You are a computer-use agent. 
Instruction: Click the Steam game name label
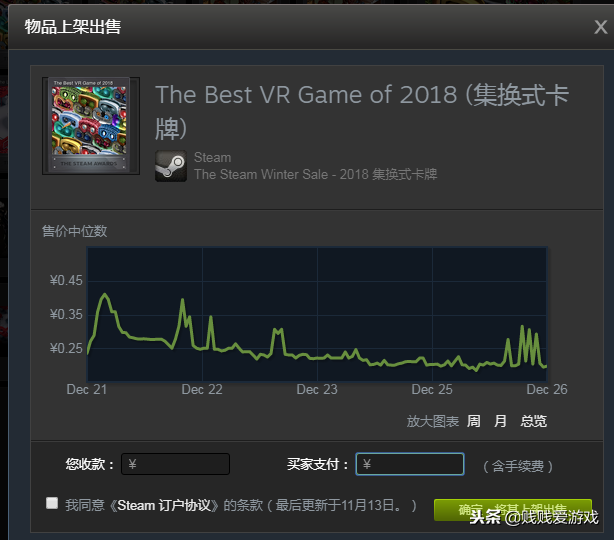(x=213, y=157)
